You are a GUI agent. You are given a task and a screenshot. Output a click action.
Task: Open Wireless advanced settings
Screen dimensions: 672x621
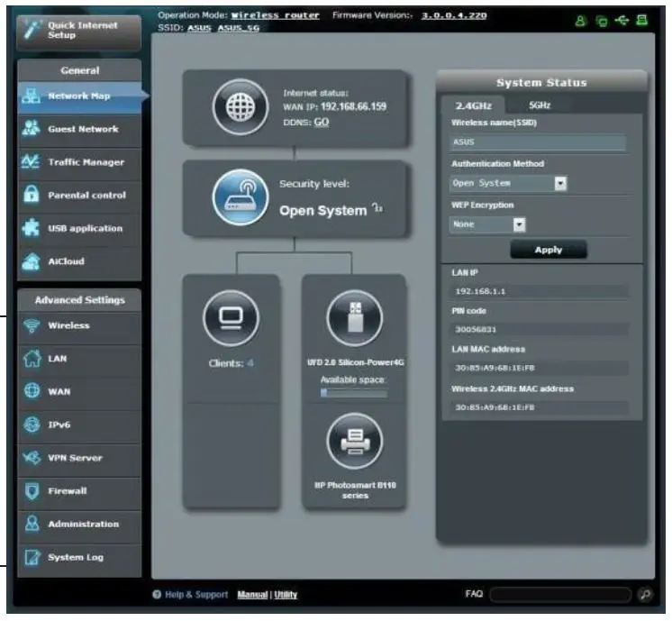point(79,326)
